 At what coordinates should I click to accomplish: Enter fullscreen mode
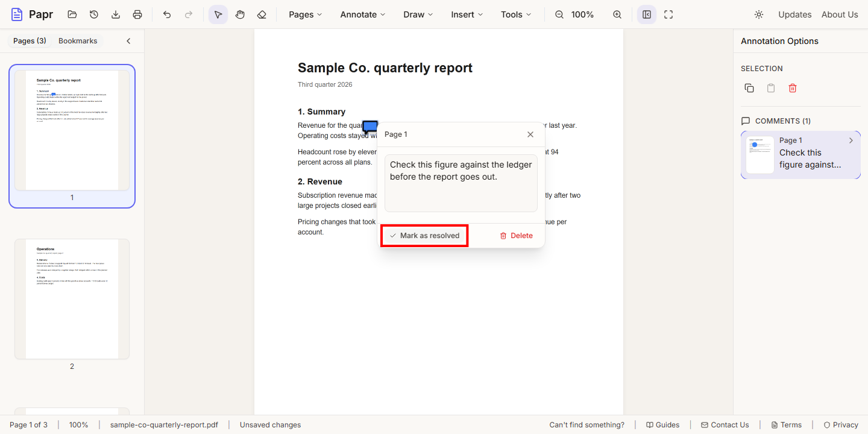pyautogui.click(x=668, y=14)
